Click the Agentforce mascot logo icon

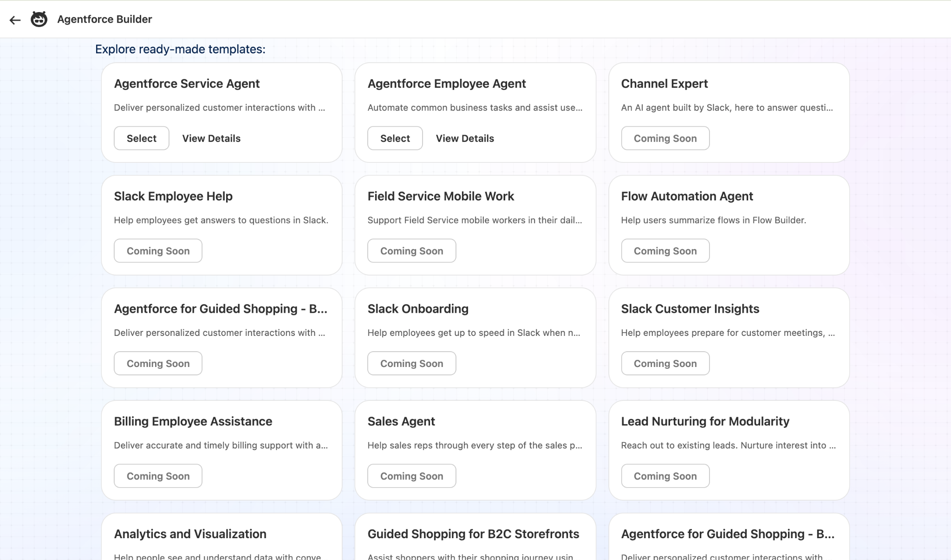(x=39, y=19)
